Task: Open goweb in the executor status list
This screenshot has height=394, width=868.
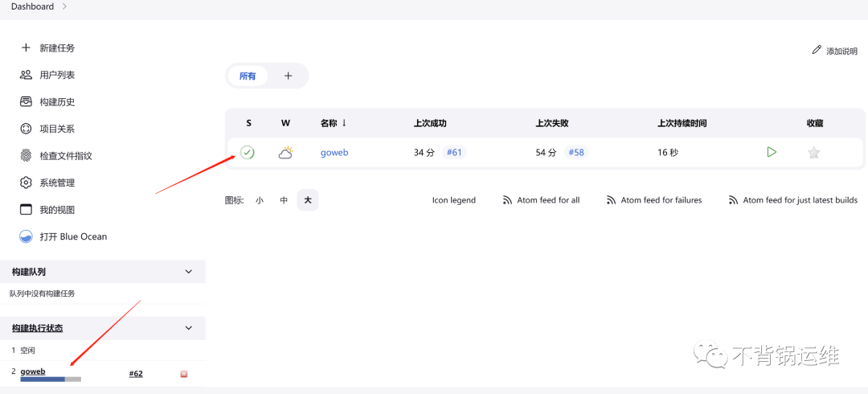Action: coord(33,371)
